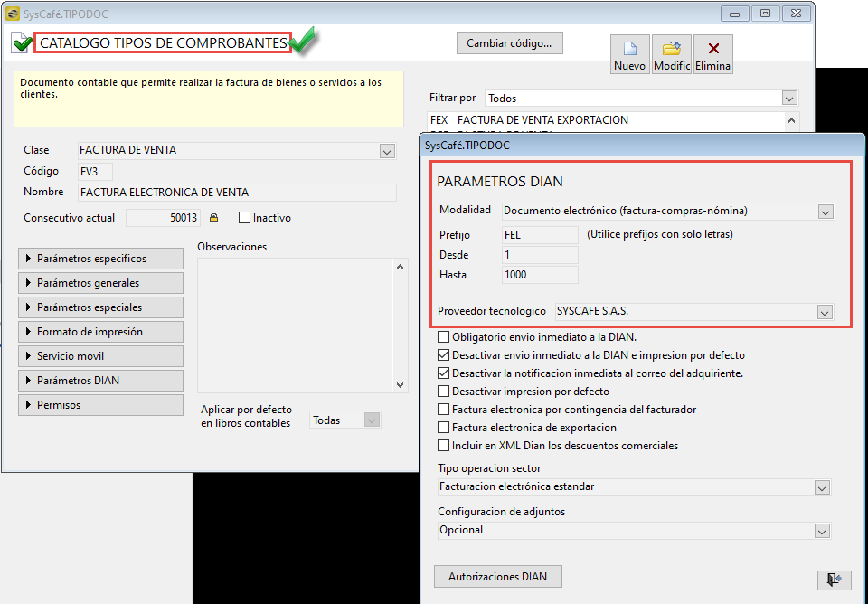The width and height of the screenshot is (868, 604).
Task: Close the main SysCafé window
Action: (796, 14)
